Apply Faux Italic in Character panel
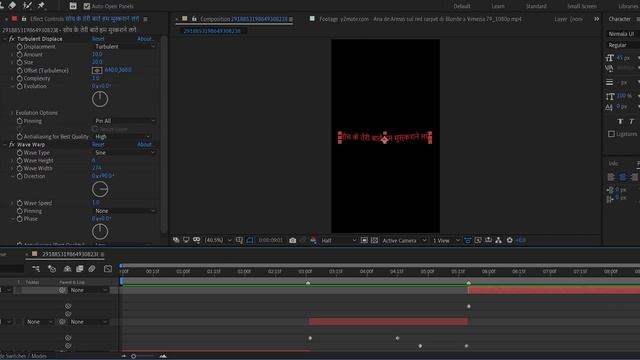The image size is (640, 360). pos(631,121)
